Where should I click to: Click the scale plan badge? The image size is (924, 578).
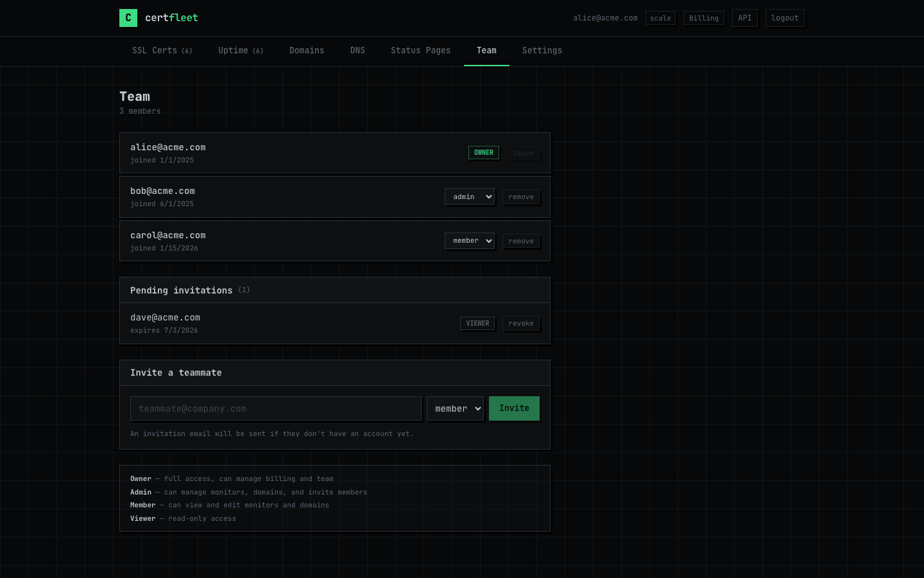coord(660,18)
